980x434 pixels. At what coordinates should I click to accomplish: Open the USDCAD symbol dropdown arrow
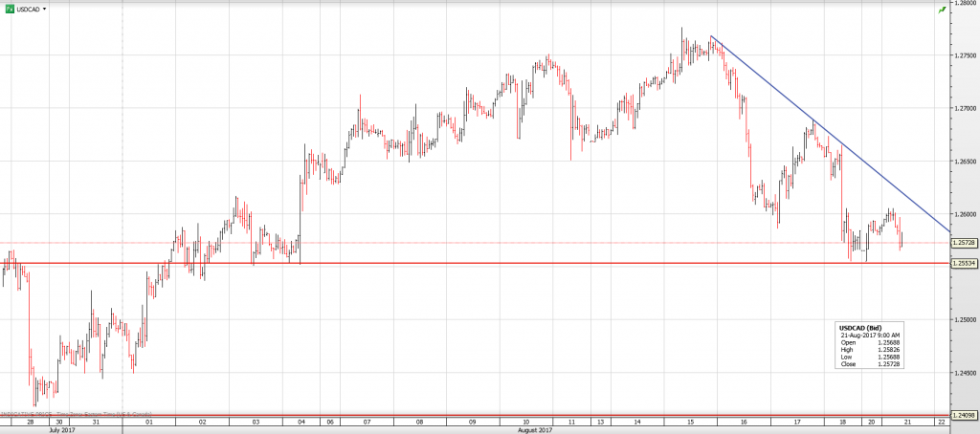click(44, 8)
